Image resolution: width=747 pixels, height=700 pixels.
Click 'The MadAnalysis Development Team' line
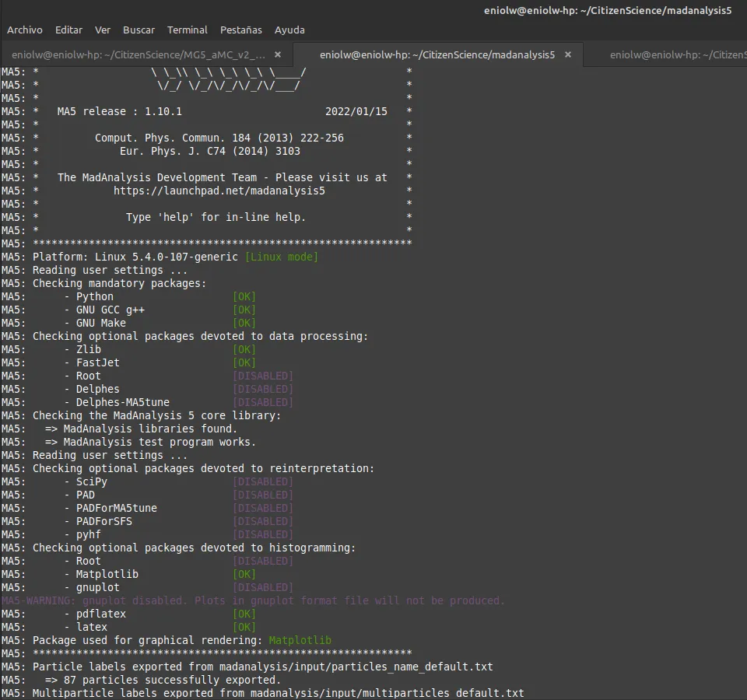[x=222, y=177]
